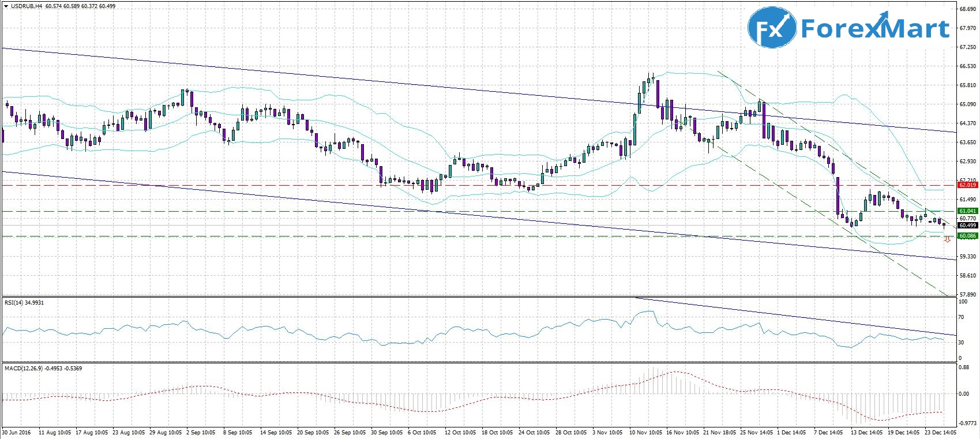Viewport: 980px width, 439px height.
Task: Select the RSI(14) 34.9931 indicator label
Action: tap(25, 302)
